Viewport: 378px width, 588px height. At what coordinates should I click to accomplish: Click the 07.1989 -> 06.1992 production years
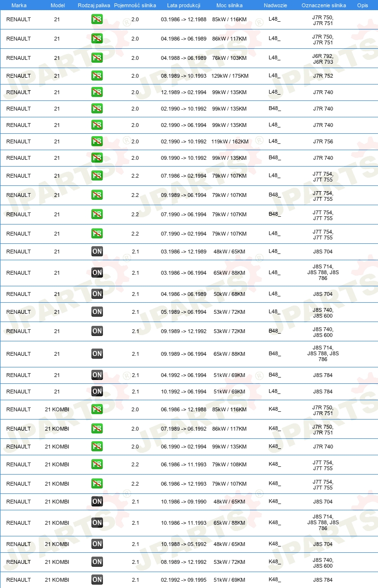click(x=184, y=429)
